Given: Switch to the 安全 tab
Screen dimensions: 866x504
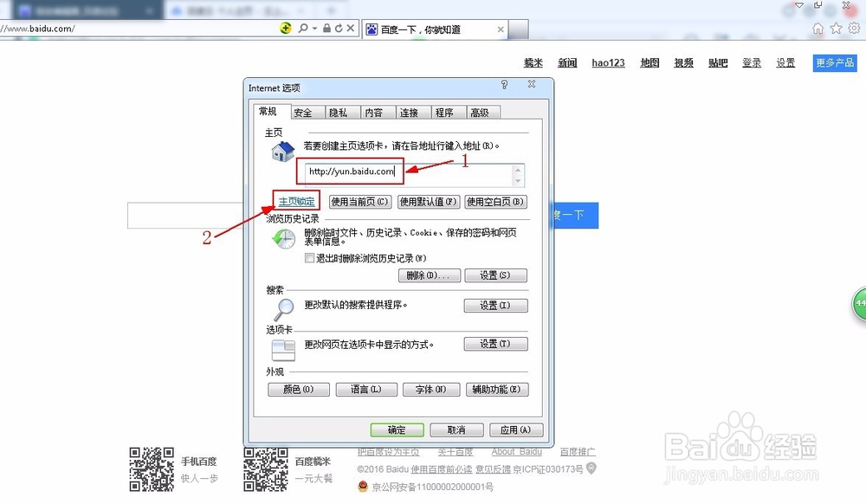Looking at the screenshot, I should [308, 113].
